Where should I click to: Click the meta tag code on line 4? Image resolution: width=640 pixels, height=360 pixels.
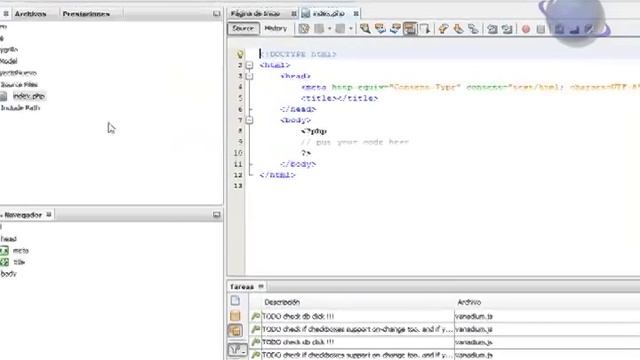[470, 87]
